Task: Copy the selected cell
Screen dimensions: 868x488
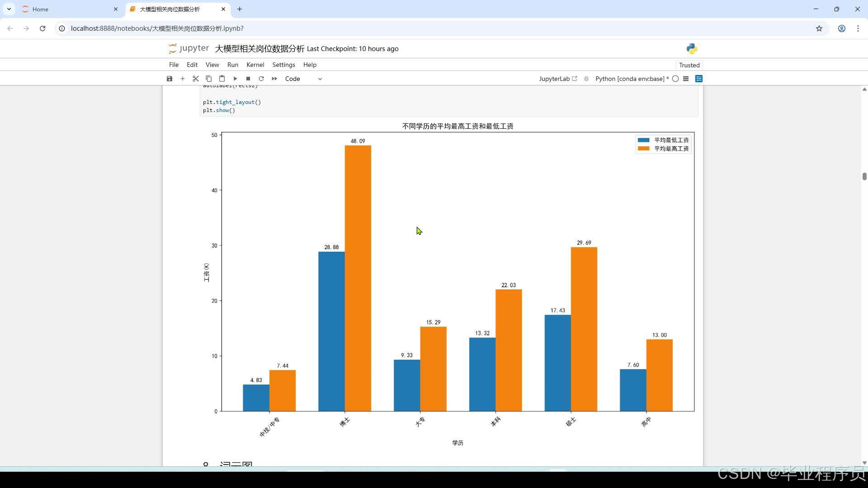Action: pyautogui.click(x=209, y=79)
